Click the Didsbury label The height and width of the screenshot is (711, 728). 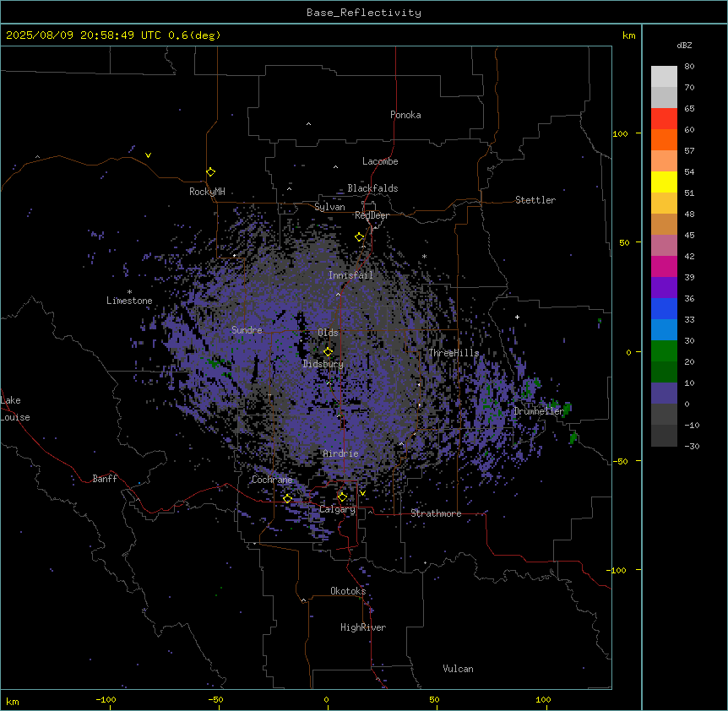point(323,364)
